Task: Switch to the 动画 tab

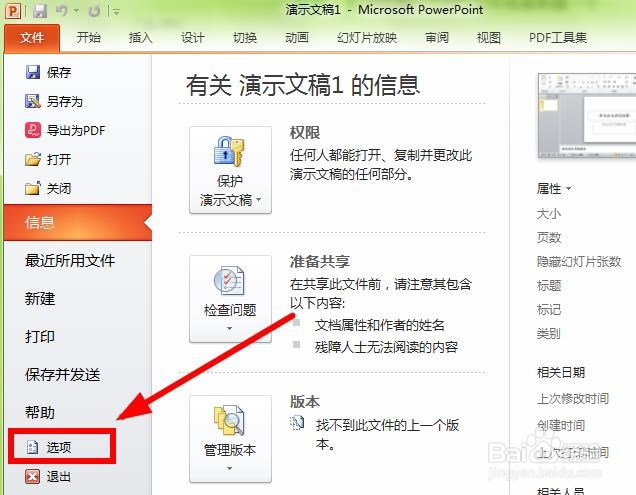Action: click(297, 38)
